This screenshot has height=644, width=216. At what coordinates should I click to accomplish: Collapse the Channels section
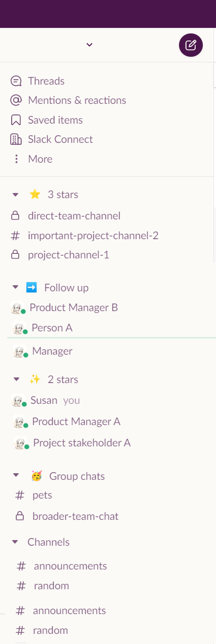[16, 542]
